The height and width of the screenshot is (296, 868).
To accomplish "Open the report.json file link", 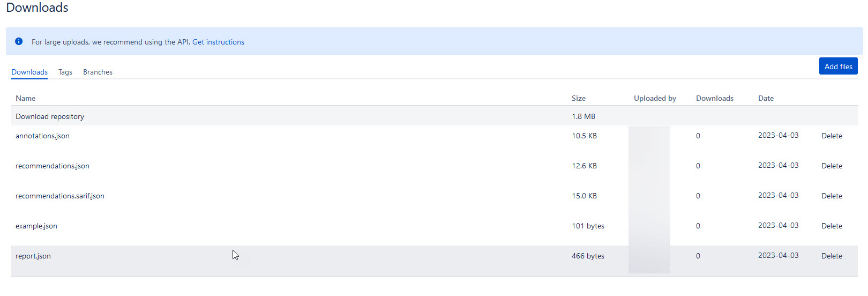I will [33, 256].
